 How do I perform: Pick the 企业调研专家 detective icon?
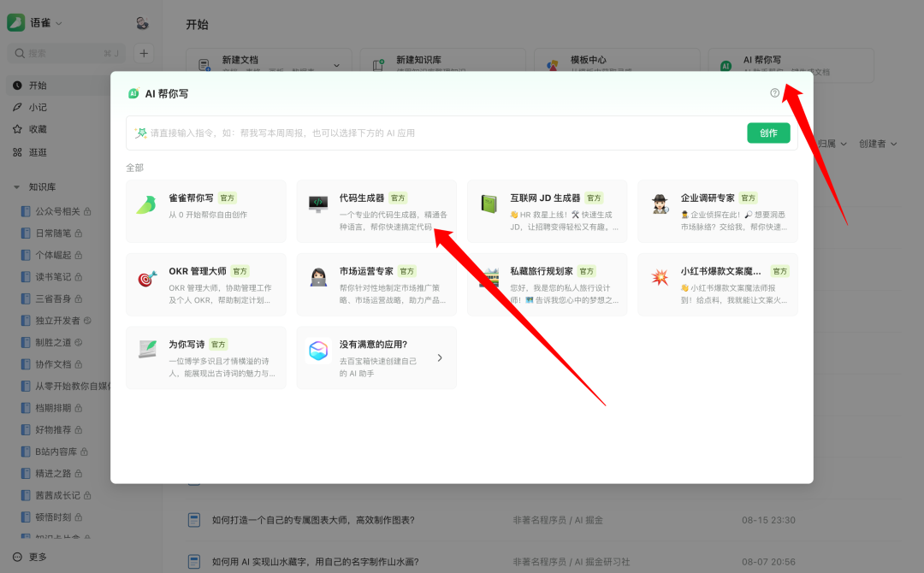(660, 204)
